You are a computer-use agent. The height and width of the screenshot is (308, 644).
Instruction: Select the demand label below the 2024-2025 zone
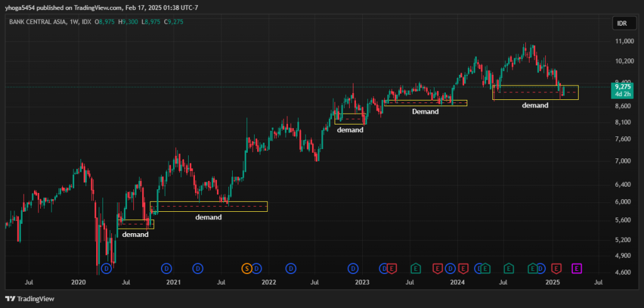pyautogui.click(x=535, y=105)
